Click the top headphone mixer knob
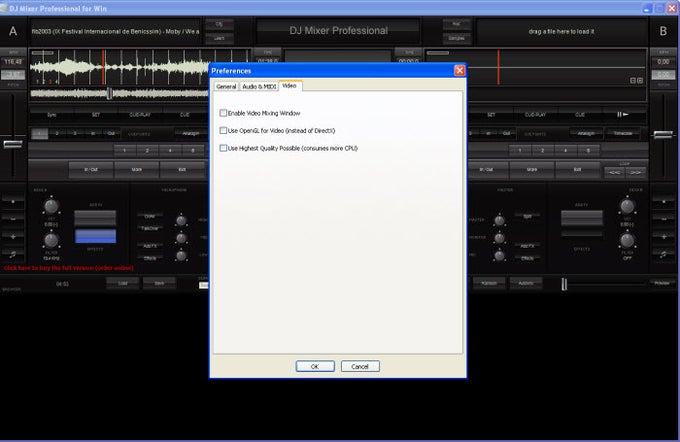This screenshot has height=442, width=680. [181, 221]
